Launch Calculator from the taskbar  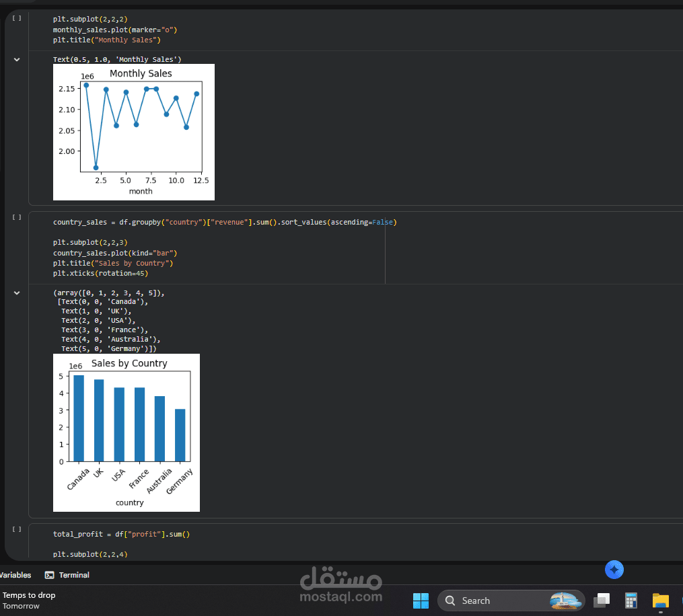631,601
